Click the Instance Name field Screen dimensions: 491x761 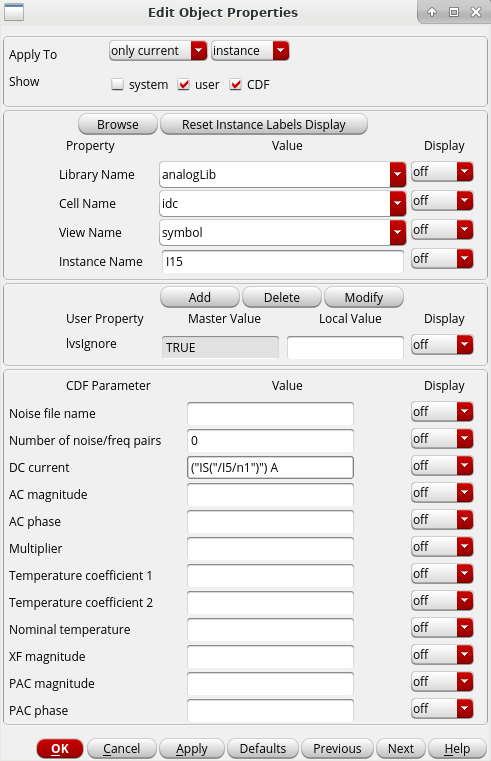point(282,262)
